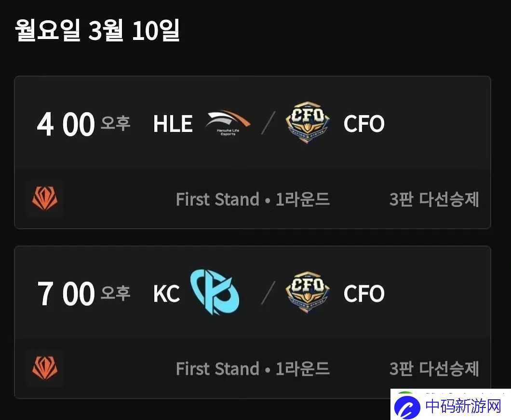The height and width of the screenshot is (420, 511).
Task: Click the First Stand icon in the second match card
Action: click(x=45, y=368)
